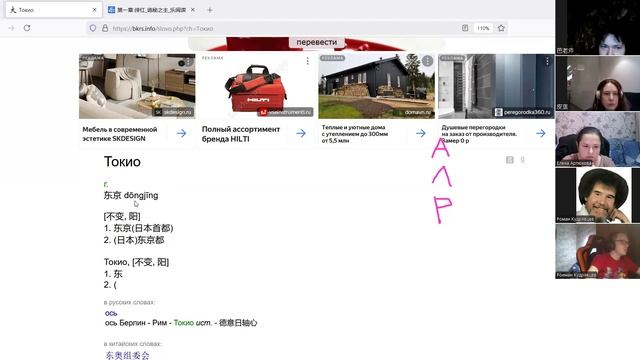Screen dimensions: 640x360
Task: Switch to the Chinese chapter tab
Action: (151, 10)
